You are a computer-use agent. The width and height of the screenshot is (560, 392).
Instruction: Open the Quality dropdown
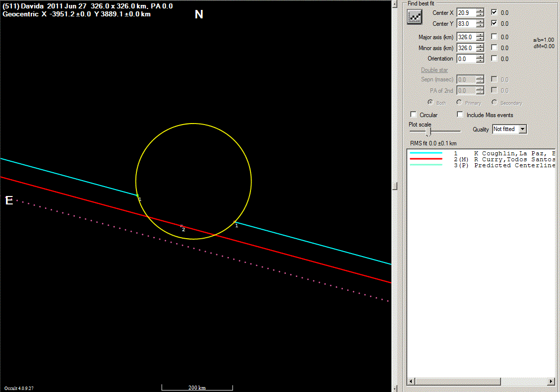tap(522, 129)
